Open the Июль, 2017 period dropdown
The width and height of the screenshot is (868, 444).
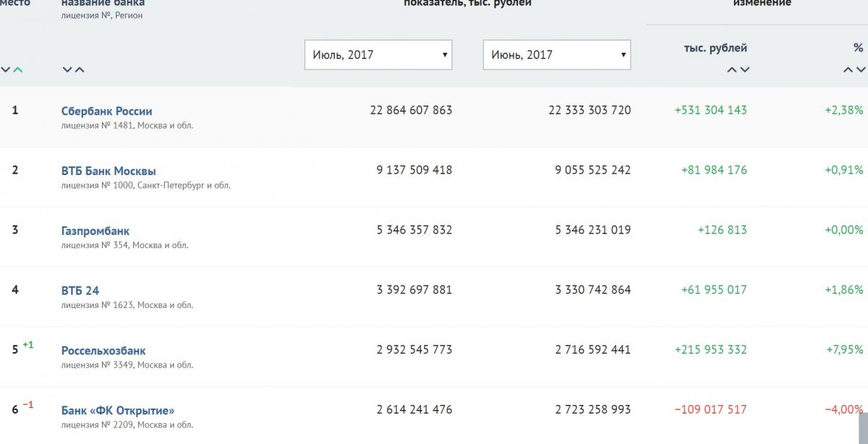(x=378, y=55)
